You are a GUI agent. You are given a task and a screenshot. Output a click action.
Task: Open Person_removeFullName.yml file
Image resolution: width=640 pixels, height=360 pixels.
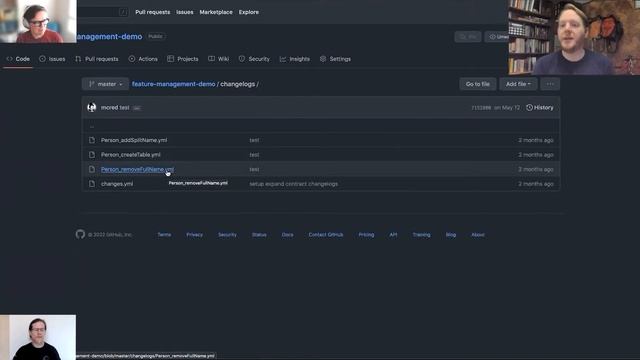pyautogui.click(x=137, y=169)
